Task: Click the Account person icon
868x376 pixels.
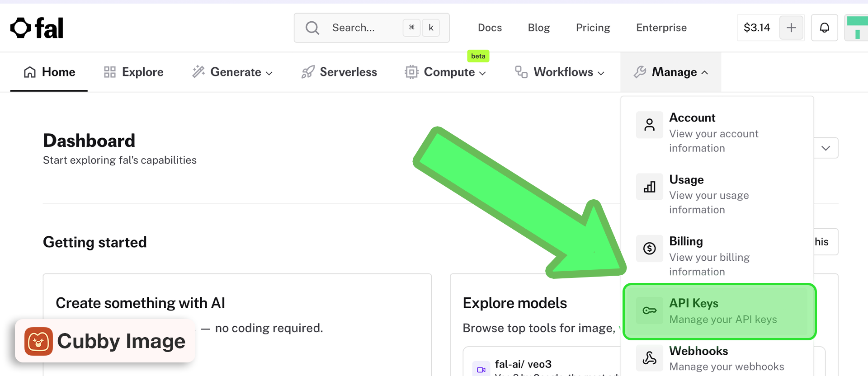Action: (x=650, y=125)
